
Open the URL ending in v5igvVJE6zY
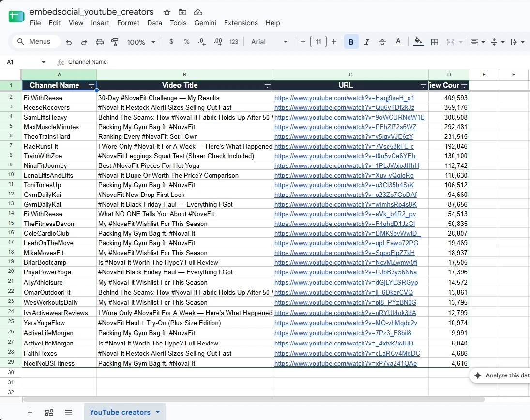point(344,136)
